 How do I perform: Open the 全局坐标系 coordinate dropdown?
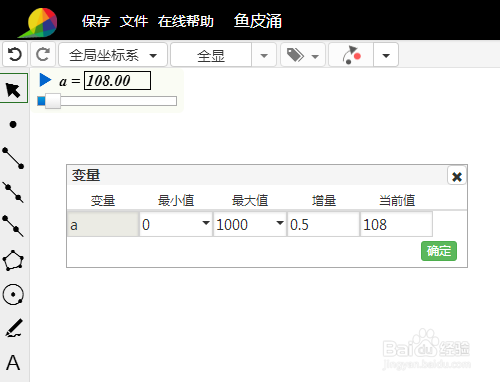(113, 55)
